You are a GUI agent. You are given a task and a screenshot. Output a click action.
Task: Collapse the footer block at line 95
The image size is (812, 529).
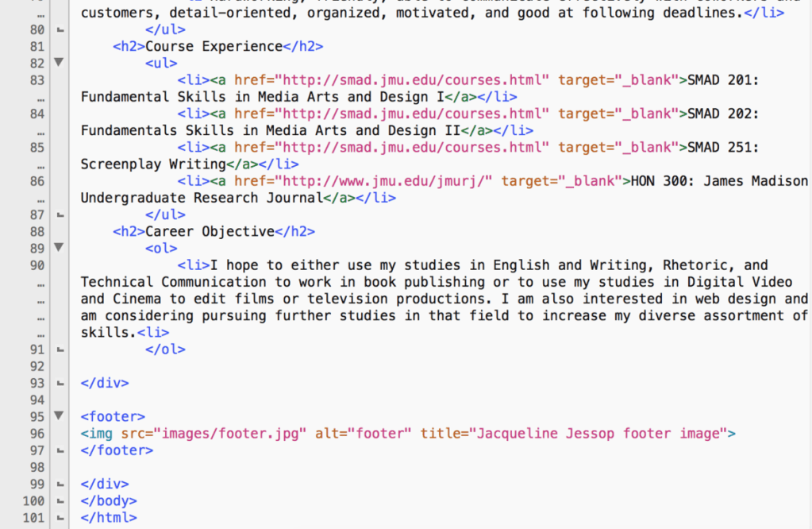tap(58, 415)
